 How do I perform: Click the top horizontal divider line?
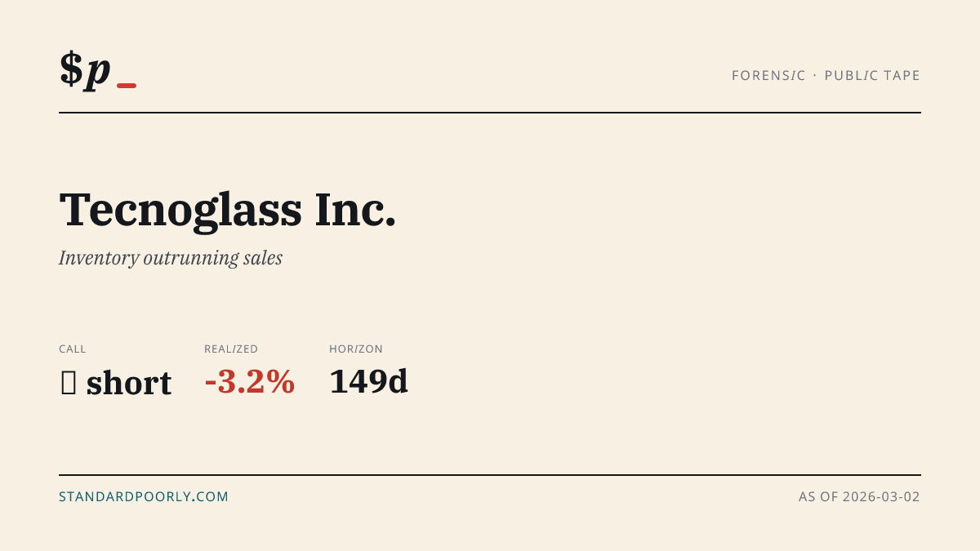(x=490, y=113)
